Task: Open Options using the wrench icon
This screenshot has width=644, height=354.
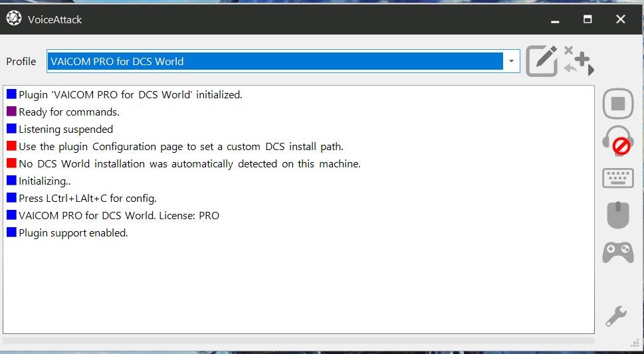Action: pyautogui.click(x=616, y=315)
